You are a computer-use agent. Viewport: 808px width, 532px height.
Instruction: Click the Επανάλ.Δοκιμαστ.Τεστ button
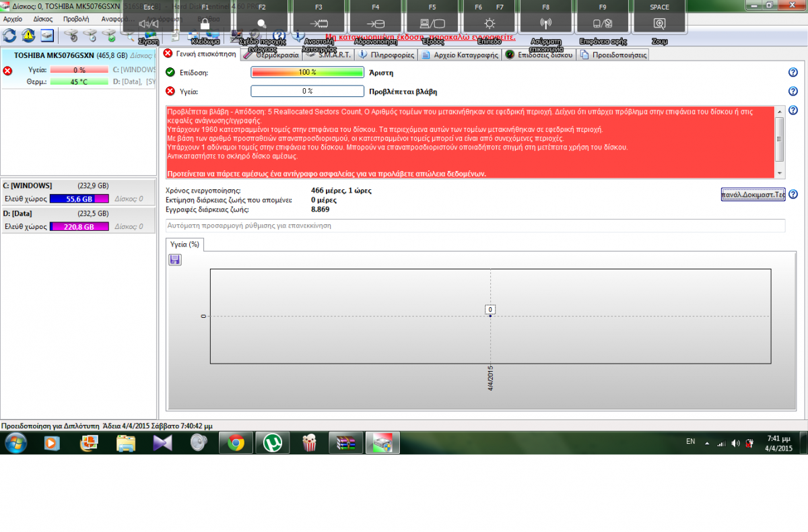753,195
